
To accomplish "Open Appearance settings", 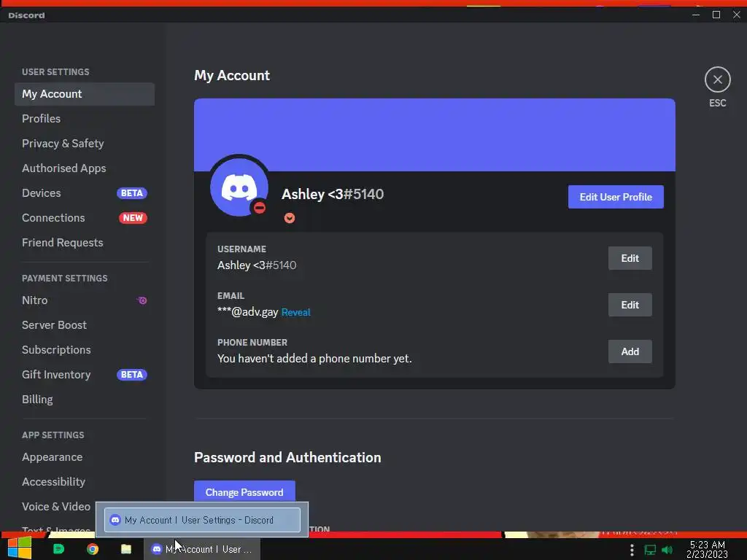I will tap(85, 457).
